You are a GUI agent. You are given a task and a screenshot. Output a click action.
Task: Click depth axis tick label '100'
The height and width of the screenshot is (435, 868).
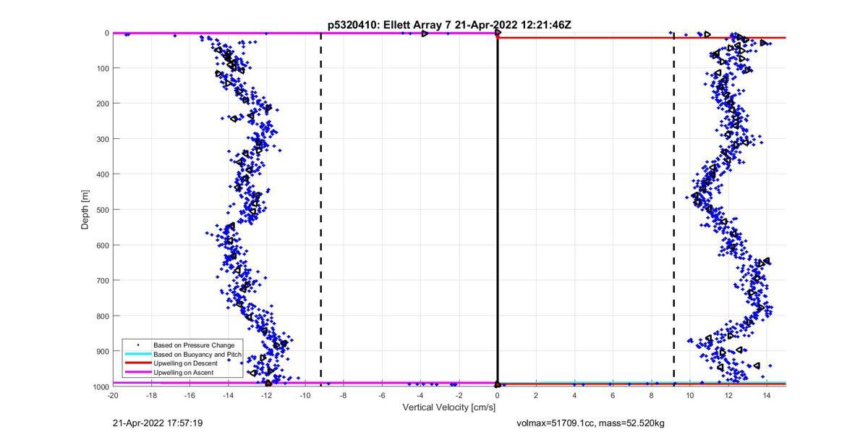click(102, 68)
